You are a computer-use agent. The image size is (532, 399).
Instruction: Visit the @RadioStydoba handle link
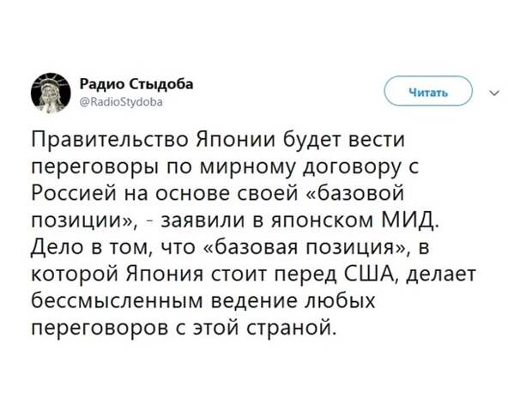[x=121, y=102]
